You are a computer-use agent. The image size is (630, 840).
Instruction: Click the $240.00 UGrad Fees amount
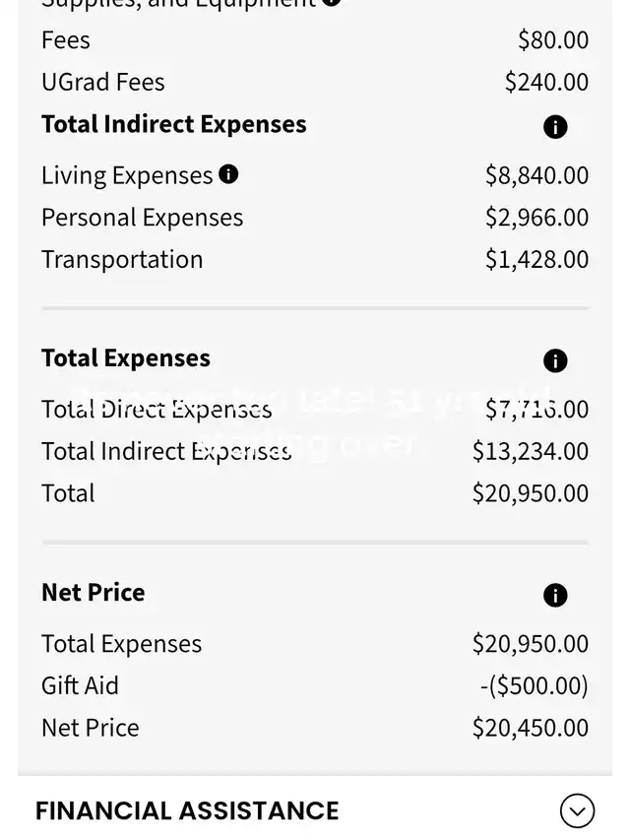pos(546,82)
